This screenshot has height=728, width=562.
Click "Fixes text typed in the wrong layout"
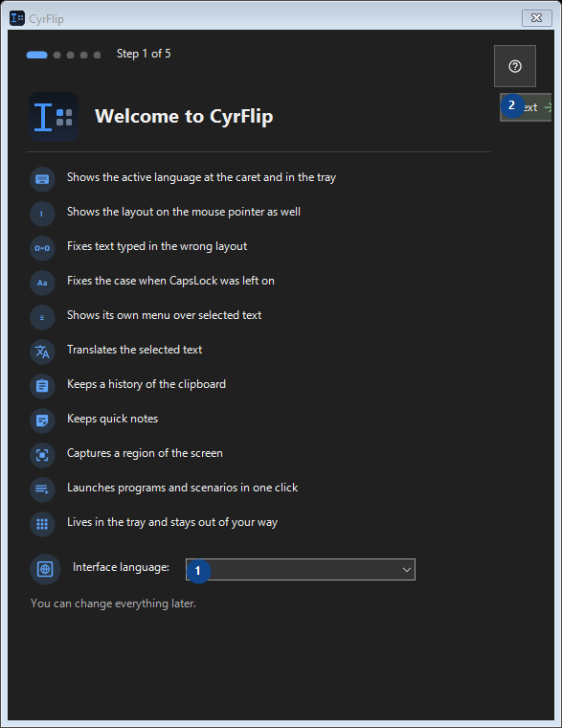(x=157, y=246)
